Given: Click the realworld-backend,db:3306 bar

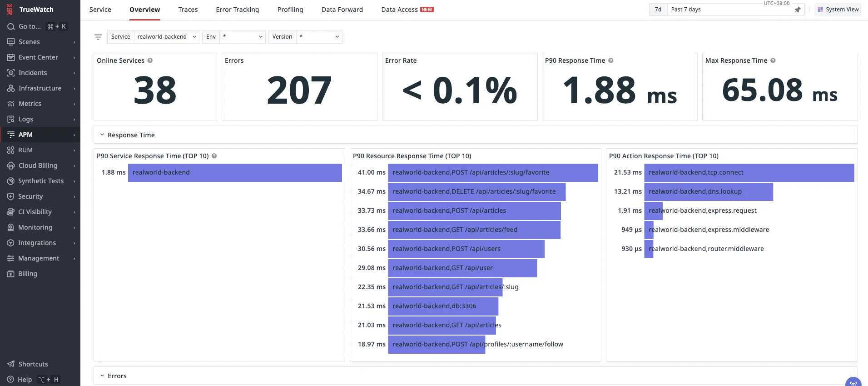Looking at the screenshot, I should [x=443, y=306].
